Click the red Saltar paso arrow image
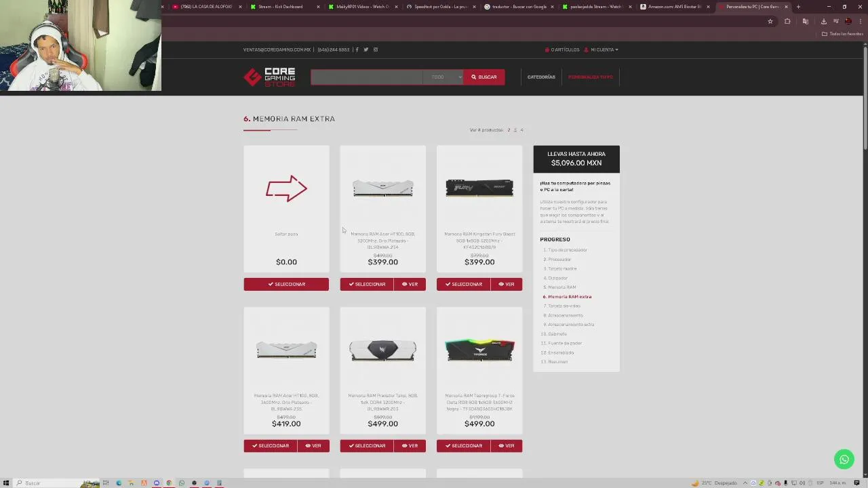Viewport: 868px width, 488px height. pyautogui.click(x=286, y=188)
